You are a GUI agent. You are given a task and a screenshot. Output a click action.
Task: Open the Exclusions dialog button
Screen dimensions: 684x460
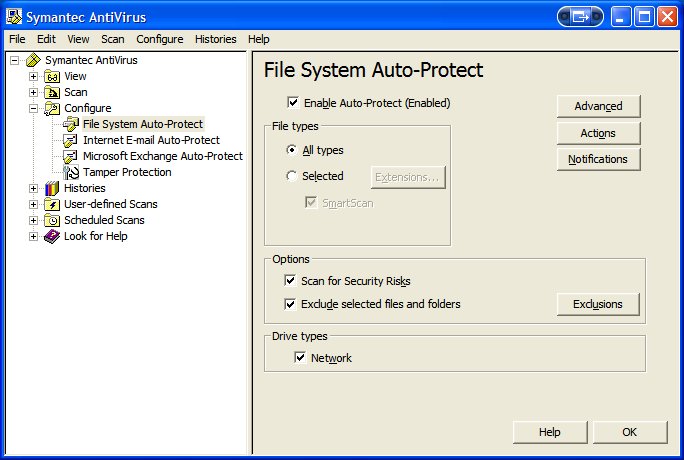coord(597,304)
